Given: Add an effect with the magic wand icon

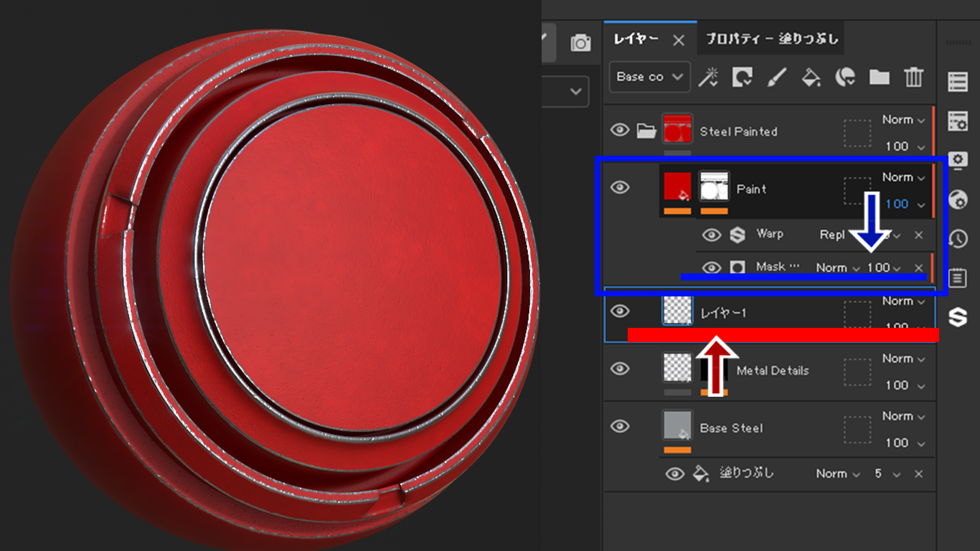Looking at the screenshot, I should [709, 77].
